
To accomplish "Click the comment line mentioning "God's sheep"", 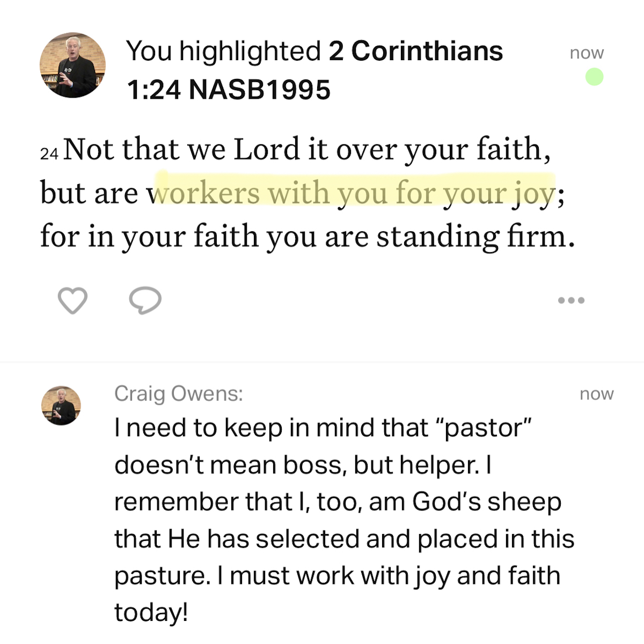I will [338, 502].
